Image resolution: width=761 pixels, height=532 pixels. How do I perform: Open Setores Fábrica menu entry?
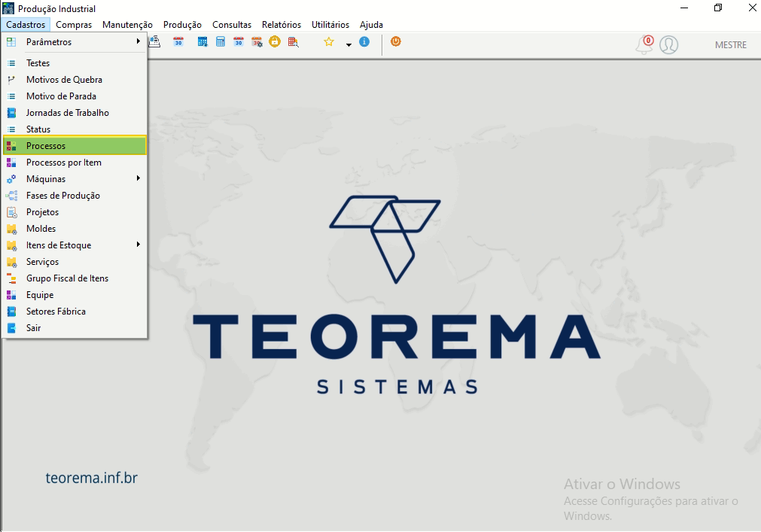pos(75,312)
